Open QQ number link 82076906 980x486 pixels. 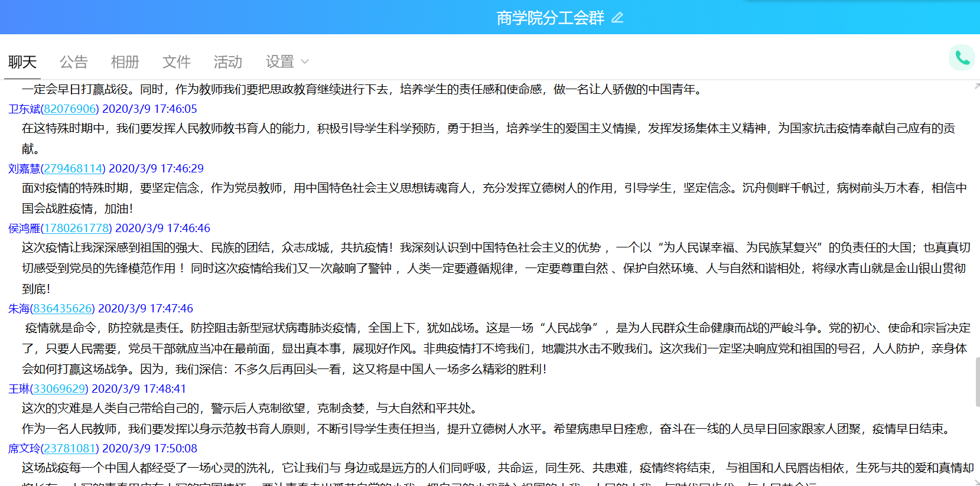click(70, 109)
